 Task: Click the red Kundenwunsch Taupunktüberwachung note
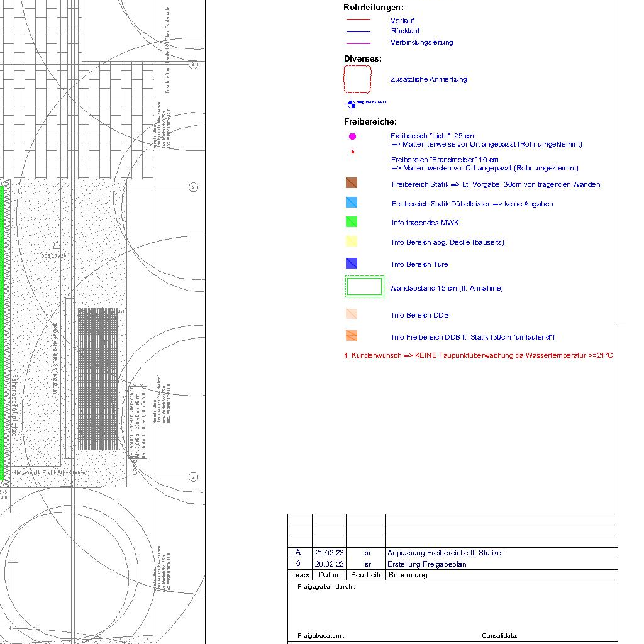tap(478, 356)
